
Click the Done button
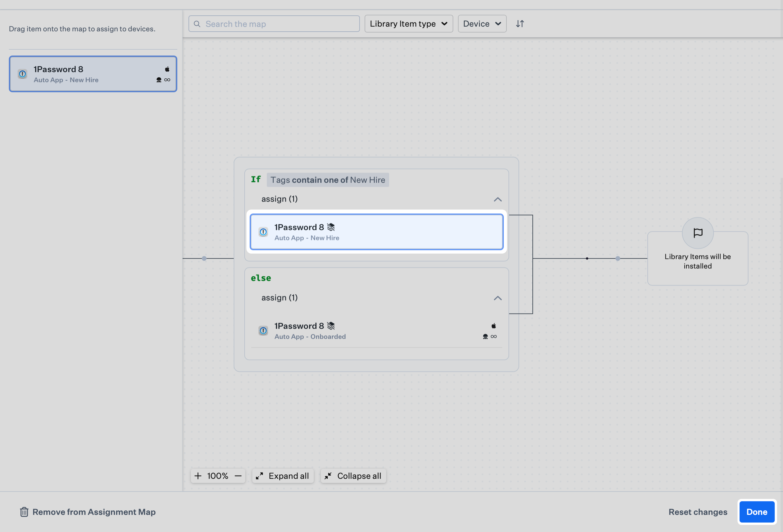[757, 512]
